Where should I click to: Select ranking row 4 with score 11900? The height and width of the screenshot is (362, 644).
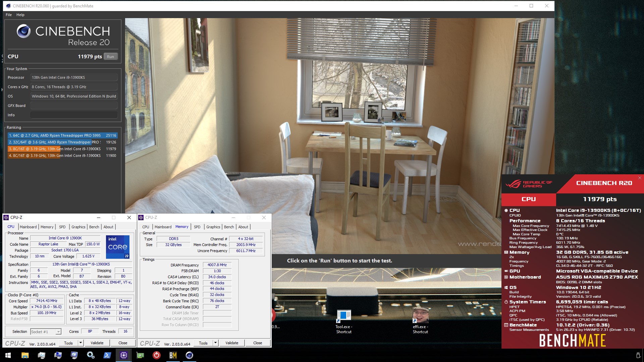tap(62, 156)
